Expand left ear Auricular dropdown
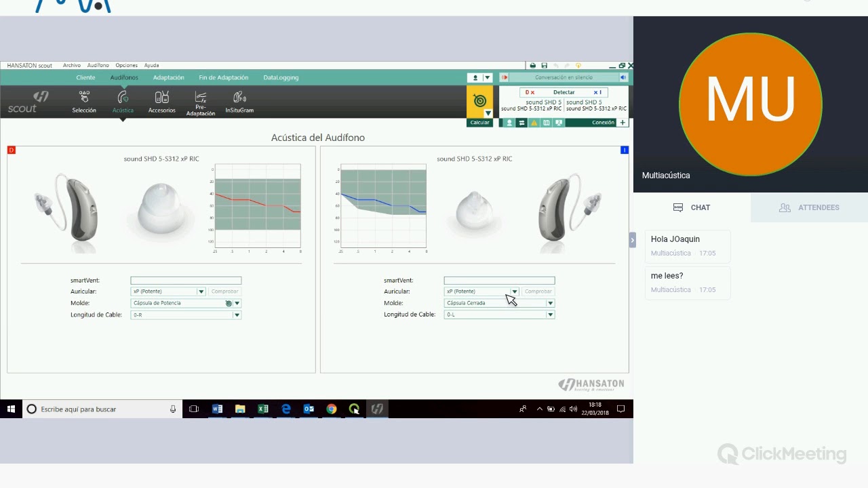This screenshot has height=488, width=868. [515, 291]
